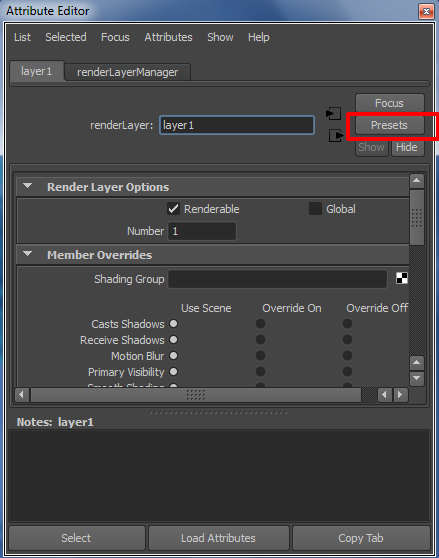
Task: Click the output connection arrow icon
Action: 336,135
